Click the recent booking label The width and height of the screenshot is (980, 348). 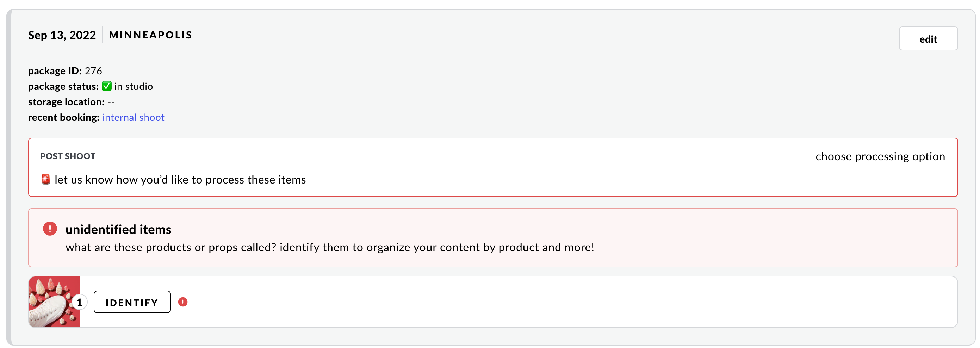click(64, 118)
